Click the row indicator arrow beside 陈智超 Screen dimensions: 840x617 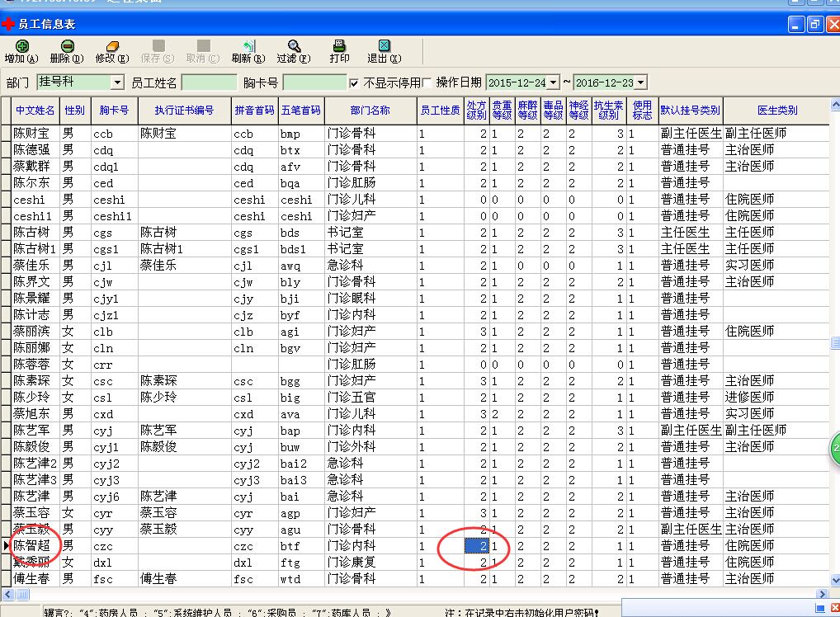point(6,546)
